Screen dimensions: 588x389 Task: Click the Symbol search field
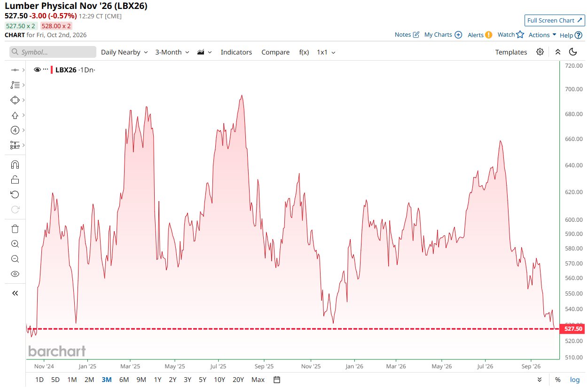point(53,52)
